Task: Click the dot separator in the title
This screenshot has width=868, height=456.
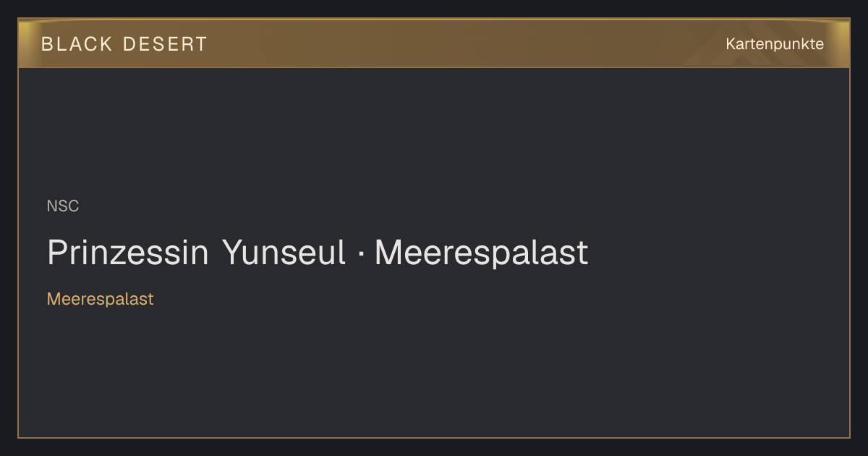Action: tap(360, 254)
